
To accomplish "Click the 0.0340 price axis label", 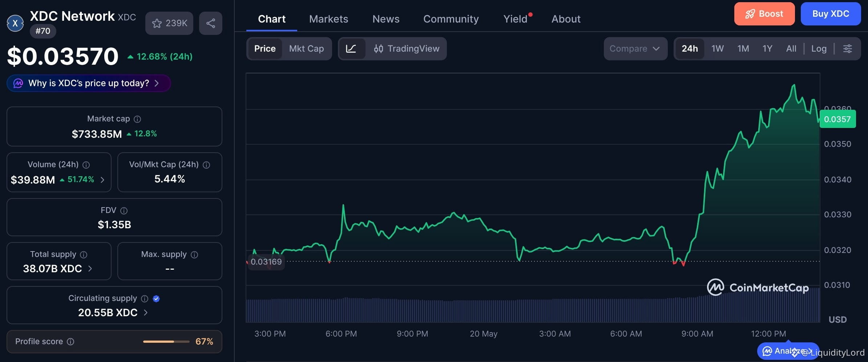I will pyautogui.click(x=837, y=180).
